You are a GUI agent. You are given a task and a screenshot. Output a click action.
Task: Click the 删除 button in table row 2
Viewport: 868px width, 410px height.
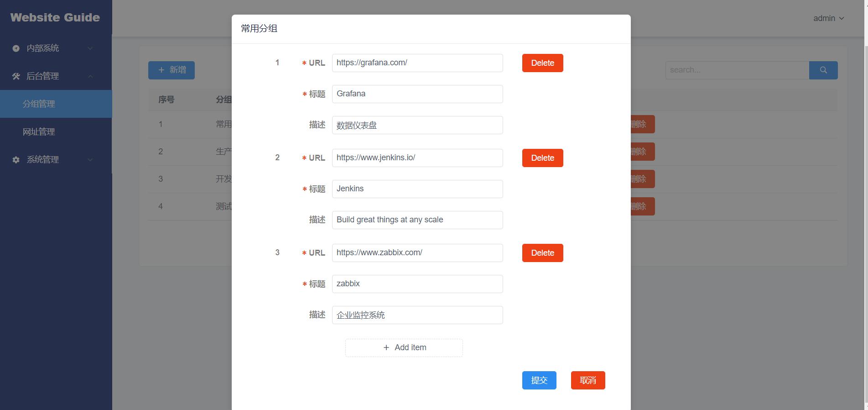pyautogui.click(x=643, y=152)
